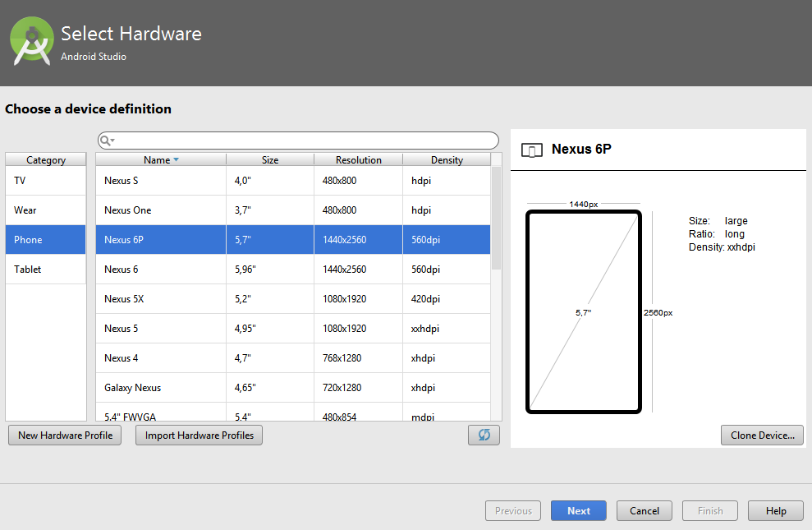Select the Phone category

point(46,239)
